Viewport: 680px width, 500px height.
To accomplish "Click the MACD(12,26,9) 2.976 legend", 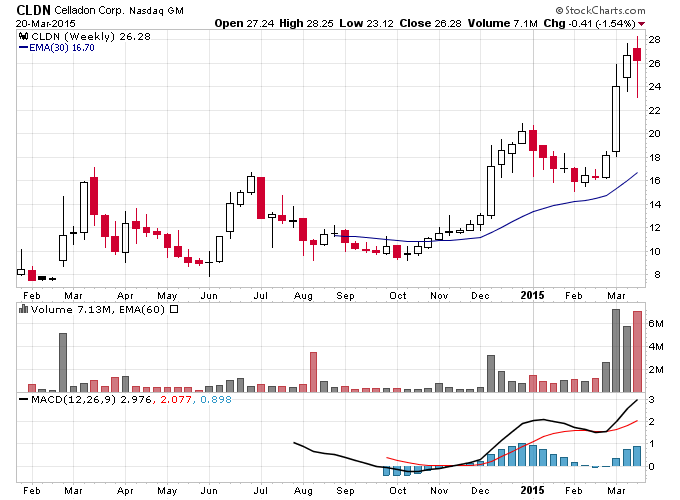I will tap(91, 399).
